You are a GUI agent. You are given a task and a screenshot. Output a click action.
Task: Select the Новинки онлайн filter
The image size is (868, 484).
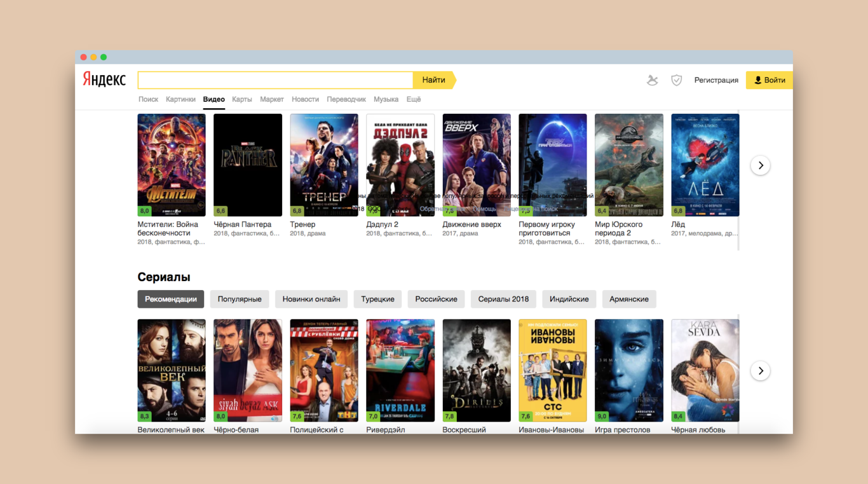[x=311, y=299]
